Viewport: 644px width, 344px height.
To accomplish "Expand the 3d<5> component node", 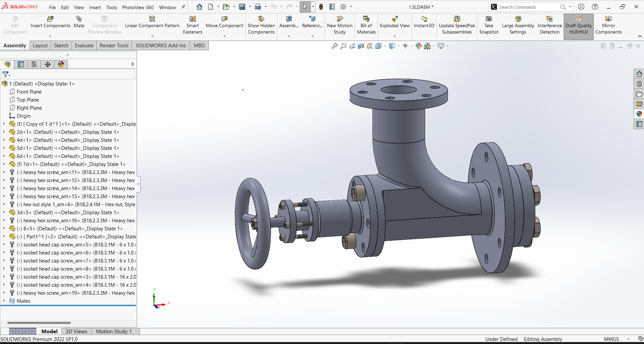I will pyautogui.click(x=4, y=212).
